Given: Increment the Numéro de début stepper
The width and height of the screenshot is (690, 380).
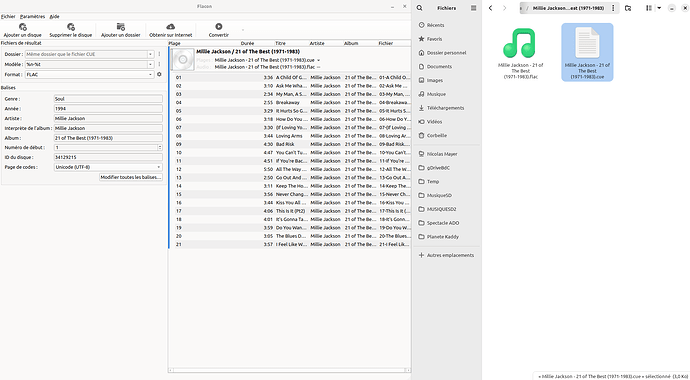Looking at the screenshot, I should (160, 146).
